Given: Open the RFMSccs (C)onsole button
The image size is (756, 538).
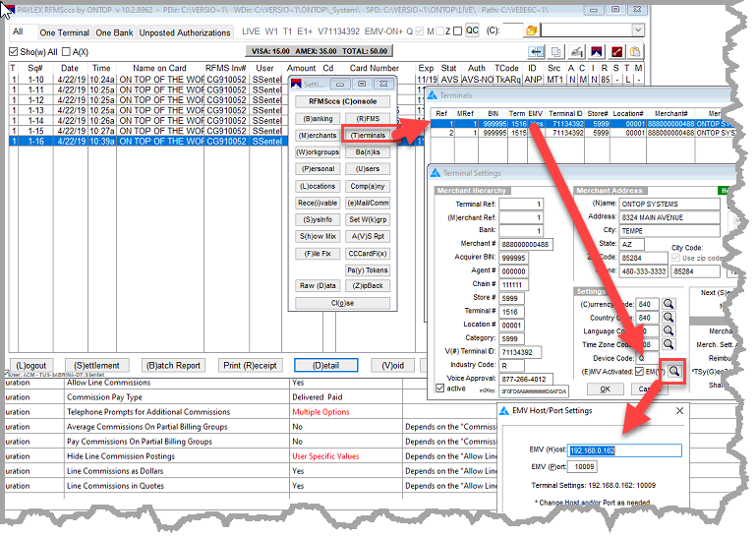Looking at the screenshot, I should point(343,102).
